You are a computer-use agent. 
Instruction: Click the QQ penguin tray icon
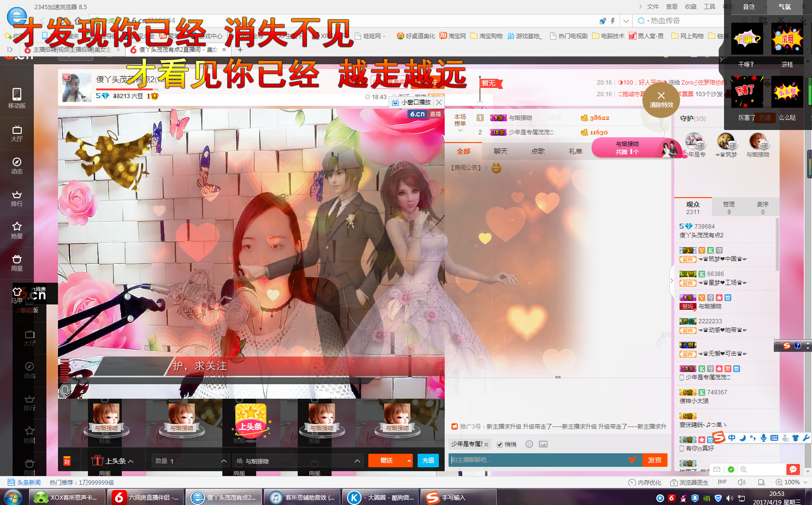pos(683,498)
